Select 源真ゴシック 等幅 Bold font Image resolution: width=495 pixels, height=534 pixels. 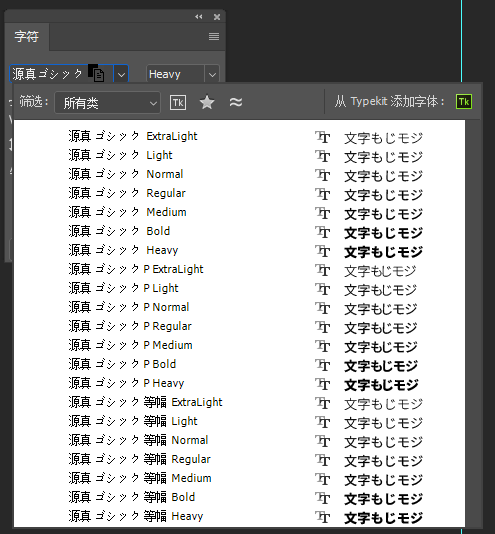click(239, 498)
